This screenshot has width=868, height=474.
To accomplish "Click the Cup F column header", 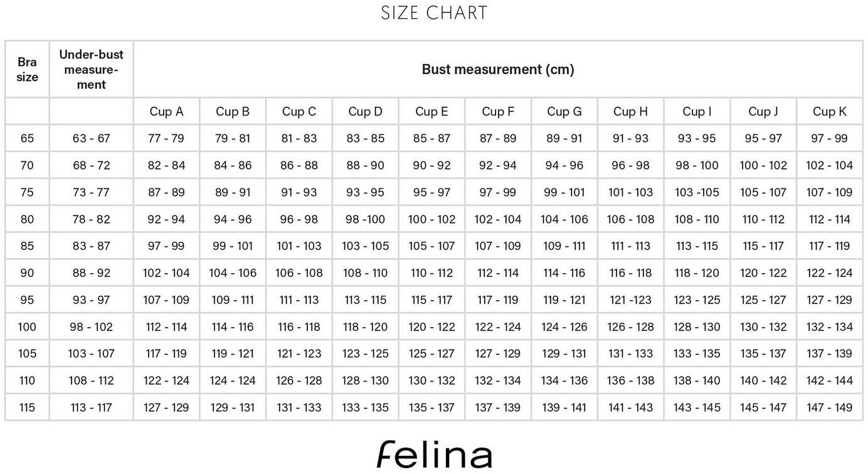I will point(498,112).
